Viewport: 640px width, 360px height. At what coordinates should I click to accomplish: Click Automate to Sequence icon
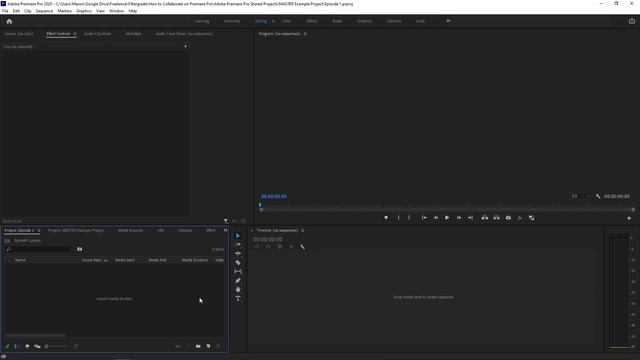tap(178, 346)
